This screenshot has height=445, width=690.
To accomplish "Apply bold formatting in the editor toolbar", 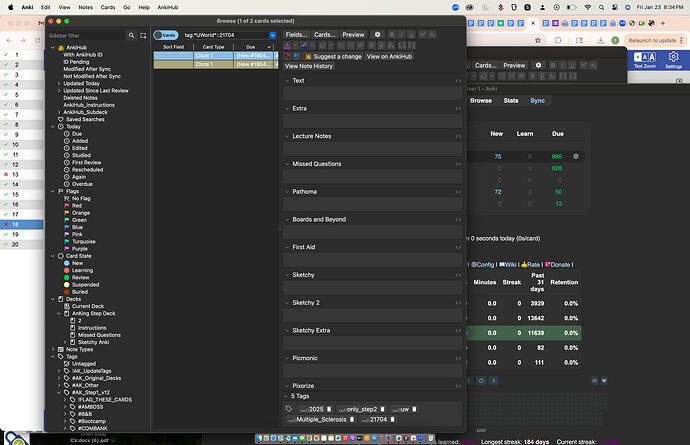I will coord(392,34).
